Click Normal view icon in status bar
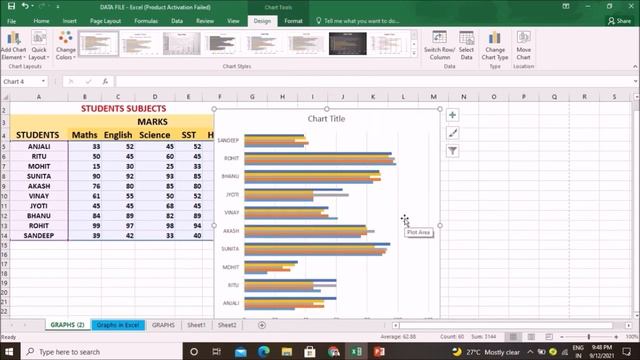The width and height of the screenshot is (640, 360). pos(513,337)
